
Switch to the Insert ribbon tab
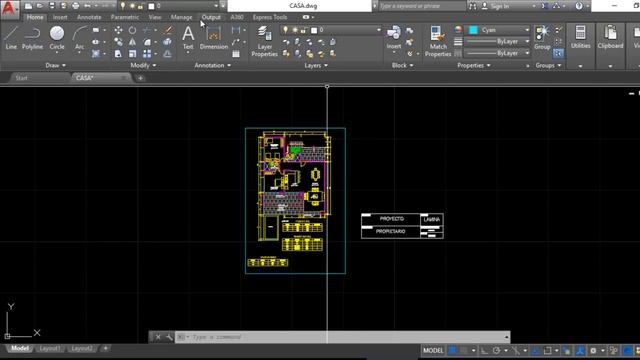60,17
